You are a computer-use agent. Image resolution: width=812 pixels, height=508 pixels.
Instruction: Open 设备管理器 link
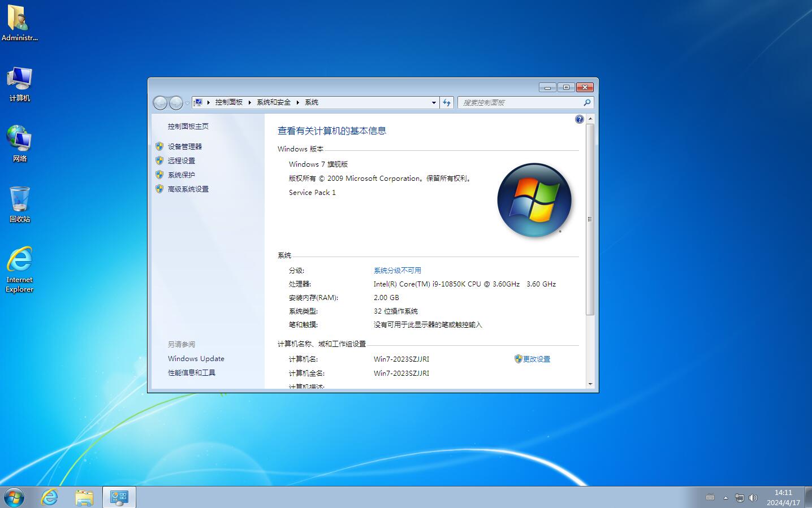[x=185, y=146]
